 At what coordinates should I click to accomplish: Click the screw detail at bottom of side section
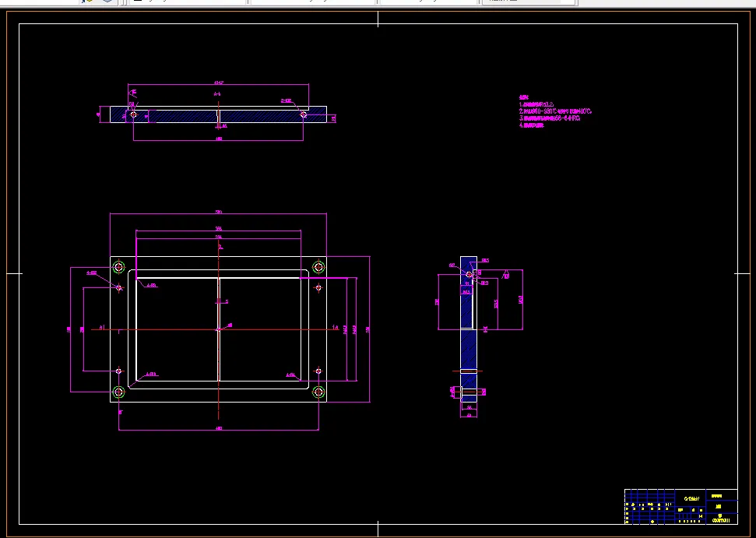click(469, 392)
